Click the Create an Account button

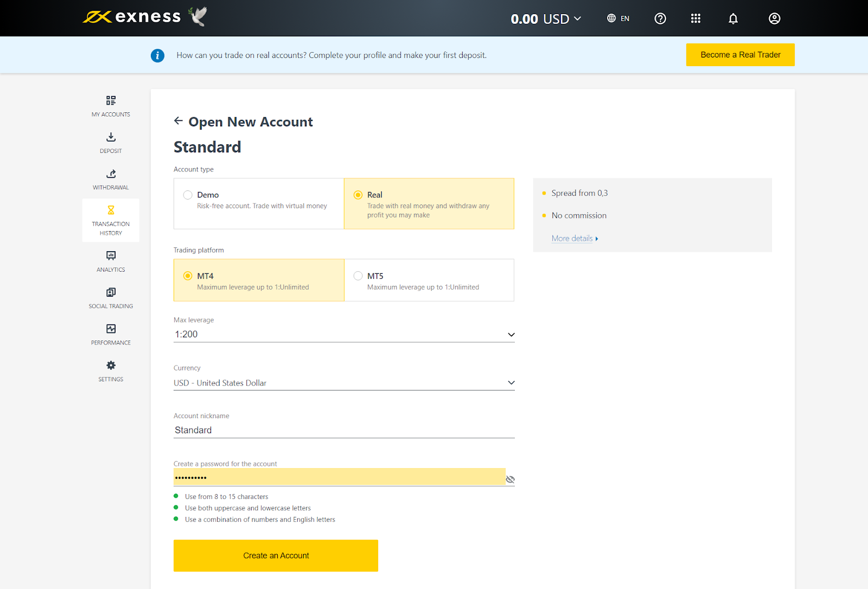[x=276, y=555]
